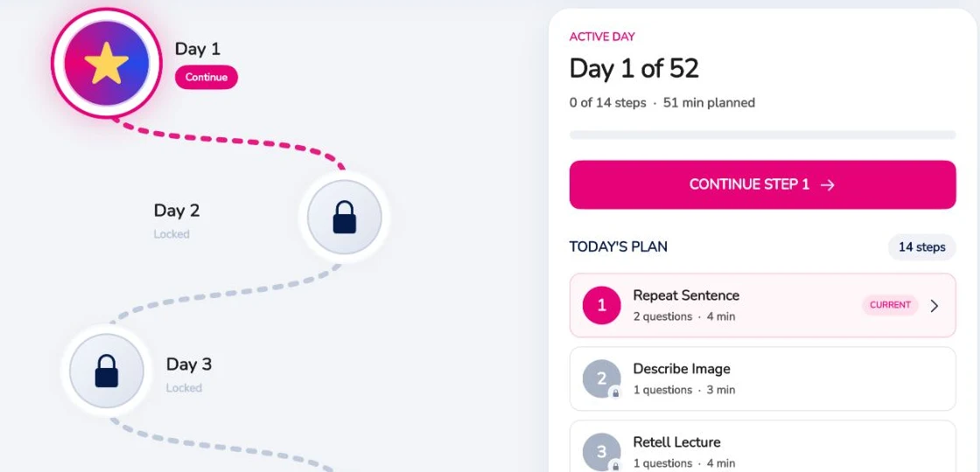Click the locked step 3 number circle
980x472 pixels.
coord(601,452)
